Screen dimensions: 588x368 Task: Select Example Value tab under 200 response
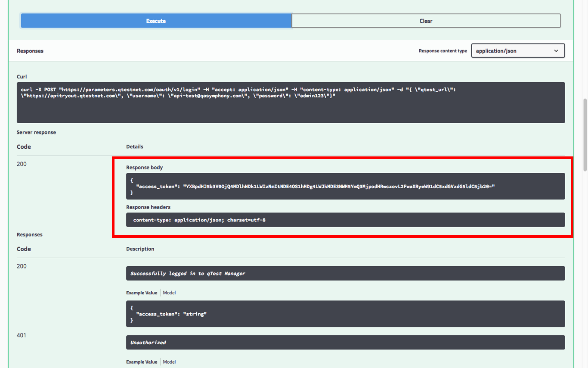tap(142, 293)
